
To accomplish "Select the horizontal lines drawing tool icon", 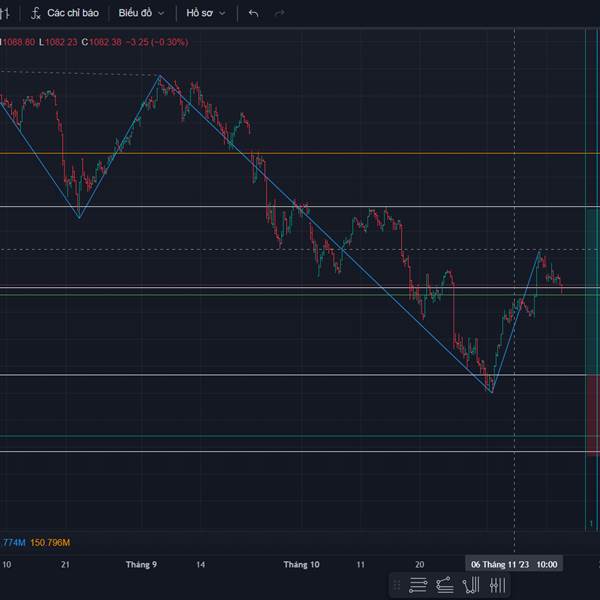I will pyautogui.click(x=419, y=584).
